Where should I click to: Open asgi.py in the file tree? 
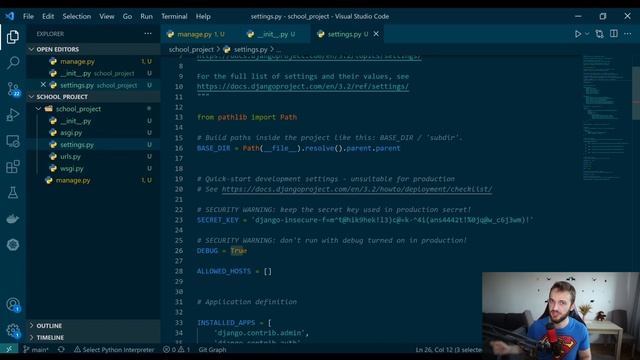click(x=93, y=133)
